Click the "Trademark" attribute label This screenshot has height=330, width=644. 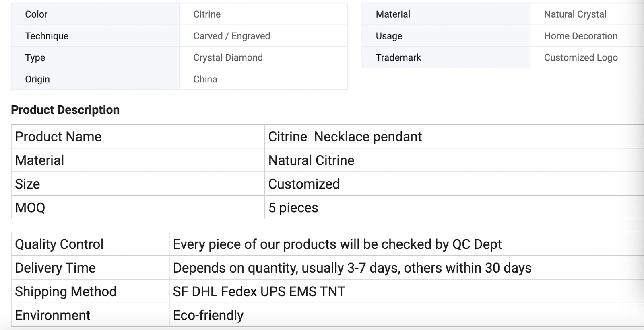pyautogui.click(x=398, y=58)
